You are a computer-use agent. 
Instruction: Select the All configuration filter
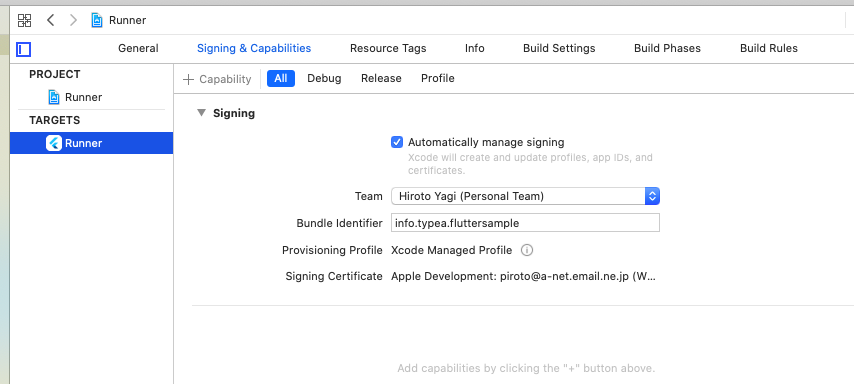pyautogui.click(x=281, y=78)
